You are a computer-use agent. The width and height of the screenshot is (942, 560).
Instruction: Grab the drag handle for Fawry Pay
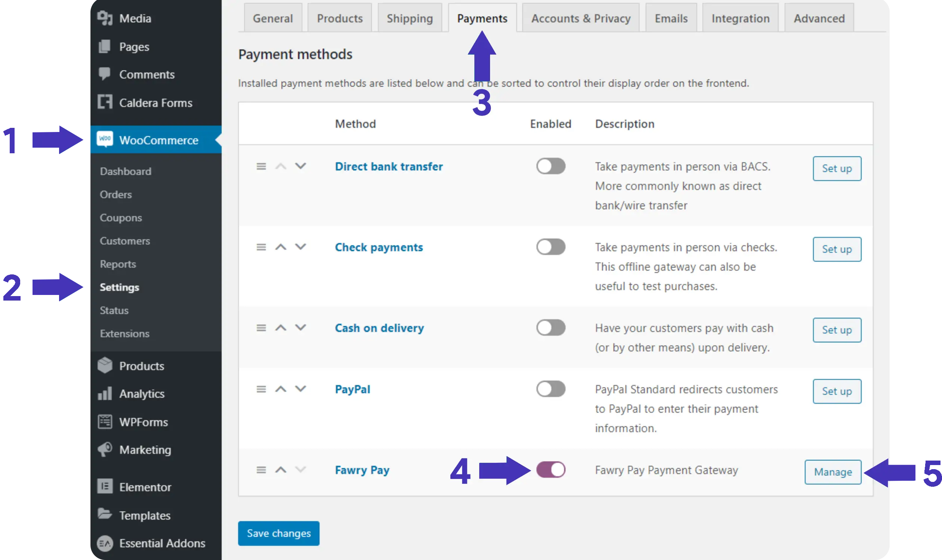[261, 470]
